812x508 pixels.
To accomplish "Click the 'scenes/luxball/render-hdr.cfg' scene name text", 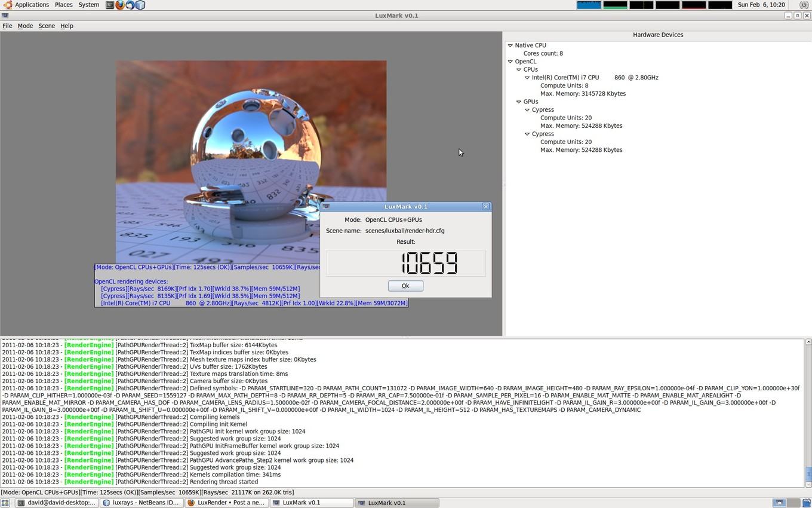I will (x=405, y=231).
